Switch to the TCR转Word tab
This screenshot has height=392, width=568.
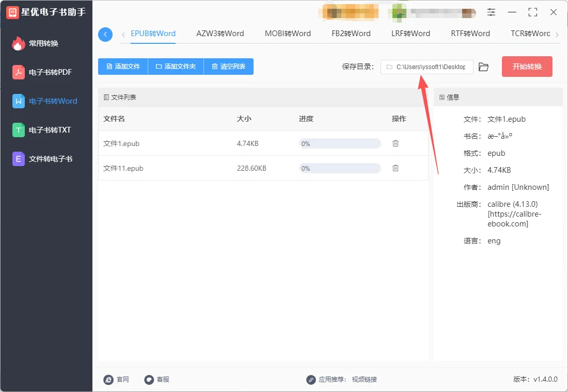click(x=530, y=34)
